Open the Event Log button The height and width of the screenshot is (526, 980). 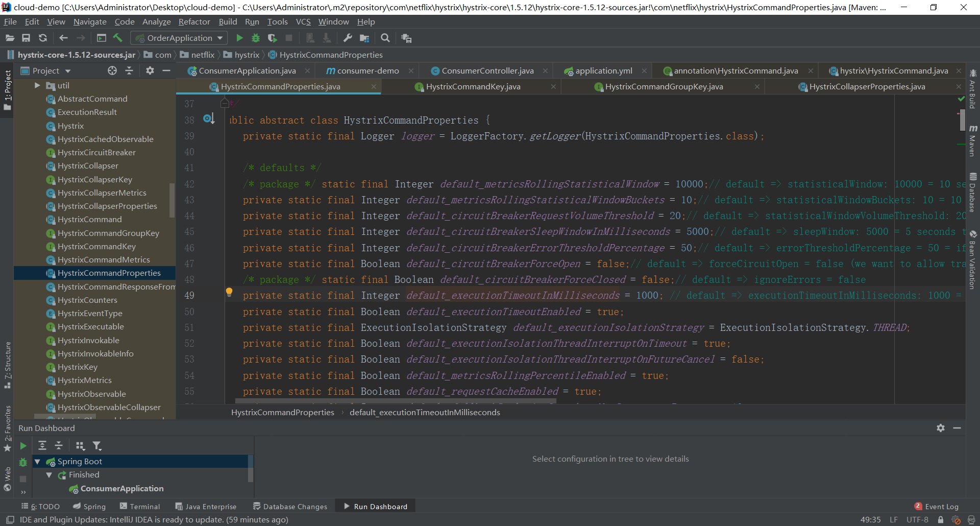[937, 507]
